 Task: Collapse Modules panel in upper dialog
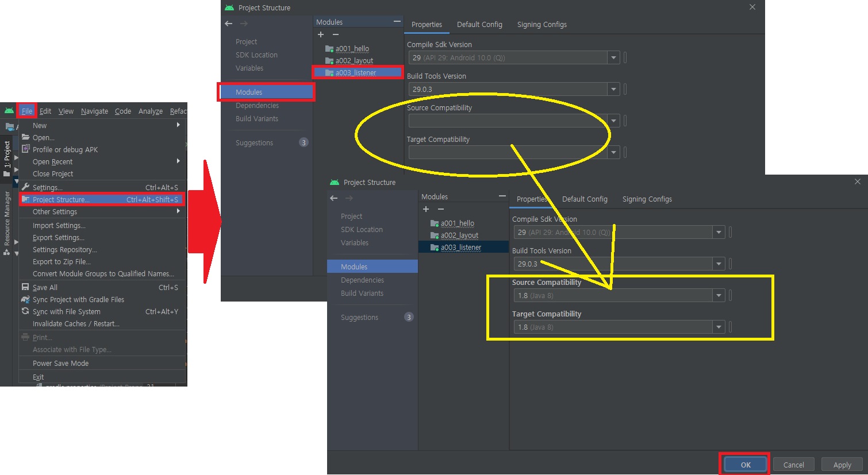[397, 22]
